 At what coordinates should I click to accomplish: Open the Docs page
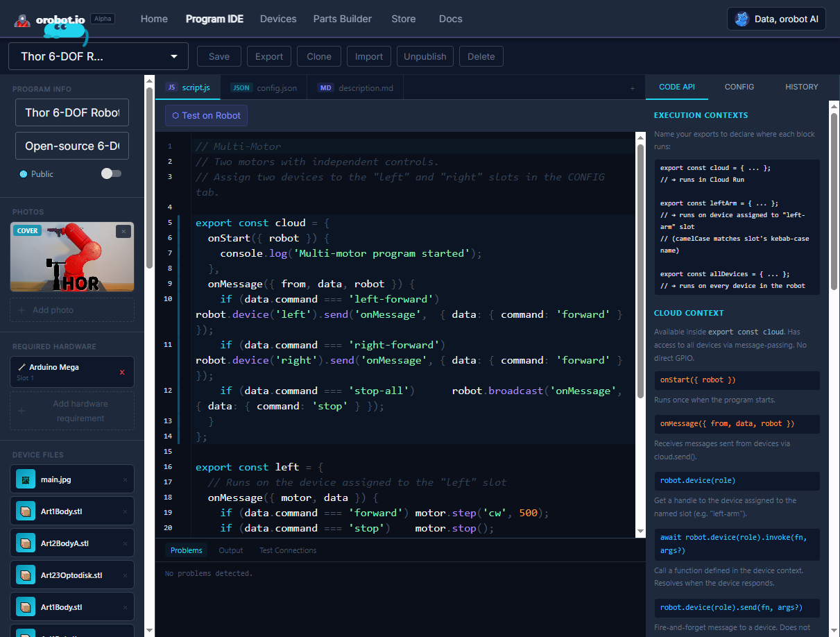click(451, 19)
